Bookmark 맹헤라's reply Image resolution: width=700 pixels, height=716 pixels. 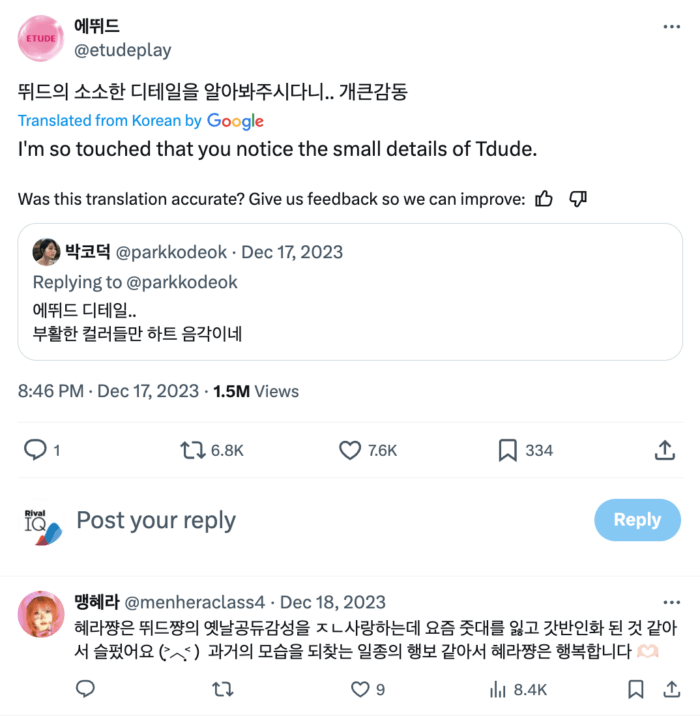(636, 689)
